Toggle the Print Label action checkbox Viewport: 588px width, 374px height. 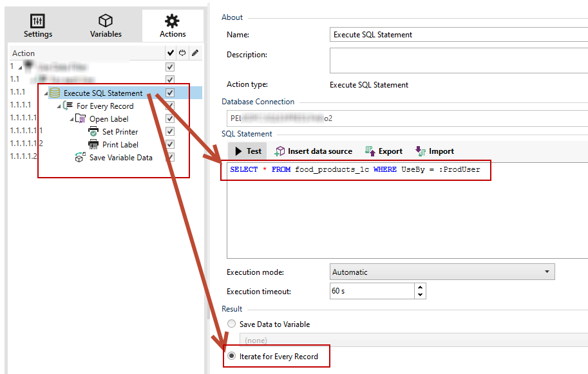coord(170,145)
